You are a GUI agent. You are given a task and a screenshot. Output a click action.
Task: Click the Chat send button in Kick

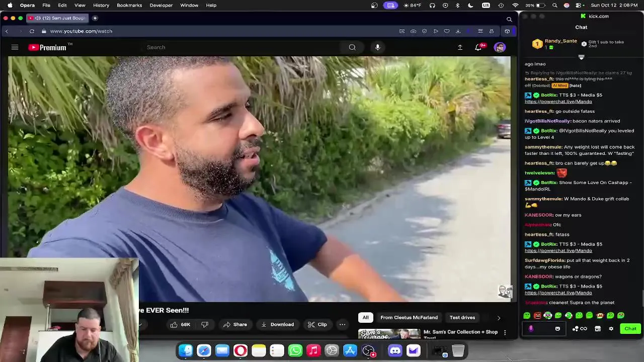[630, 329]
